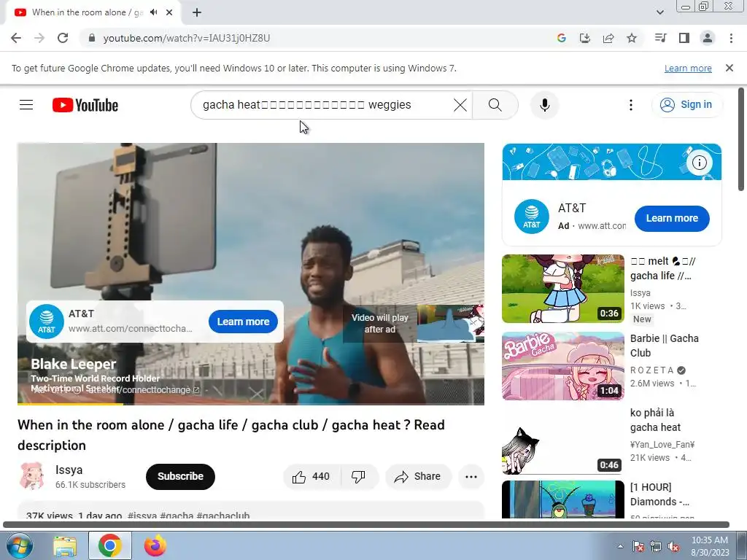747x560 pixels.
Task: Click the browser address bar URL
Action: (x=186, y=38)
